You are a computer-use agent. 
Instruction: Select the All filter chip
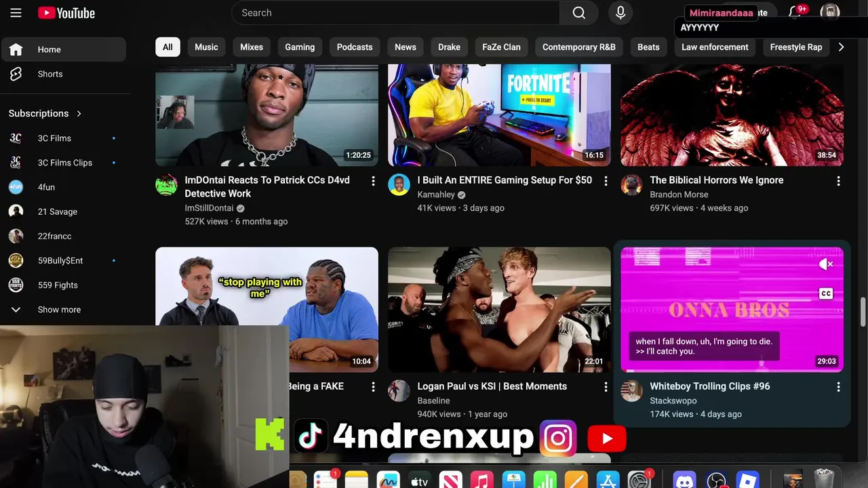point(167,47)
